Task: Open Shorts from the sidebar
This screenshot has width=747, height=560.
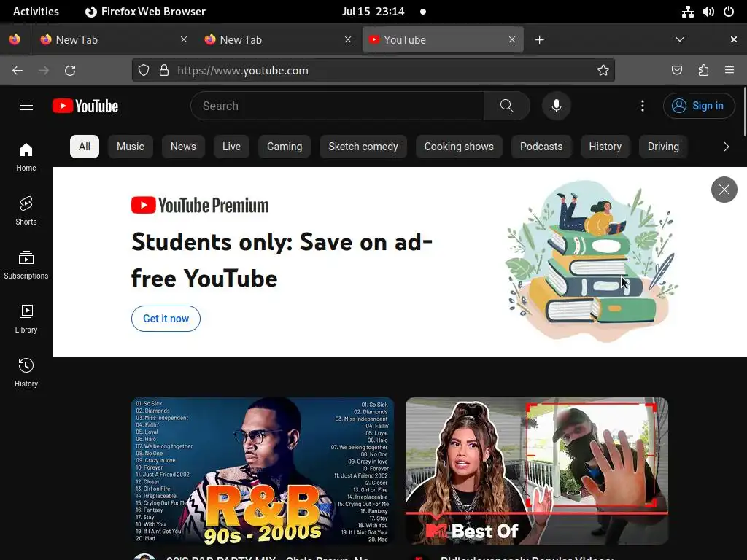Action: pos(26,211)
